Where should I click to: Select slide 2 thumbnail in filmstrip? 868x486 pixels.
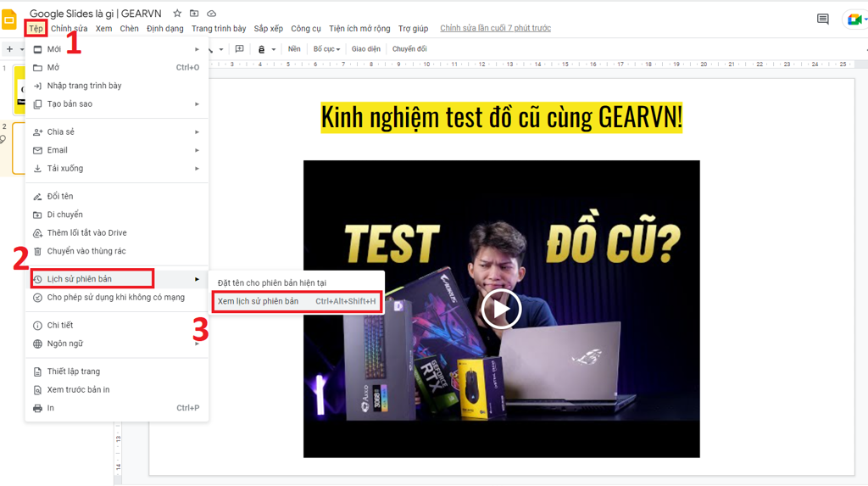[19, 148]
